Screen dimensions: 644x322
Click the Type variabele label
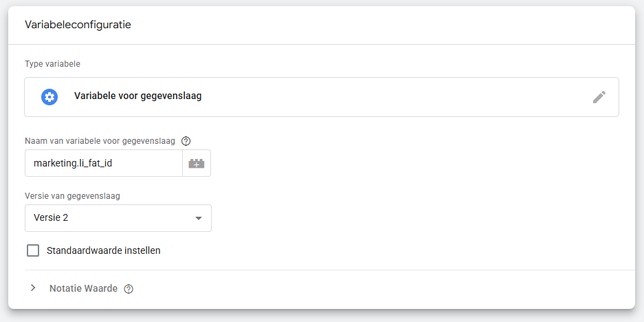pyautogui.click(x=52, y=64)
